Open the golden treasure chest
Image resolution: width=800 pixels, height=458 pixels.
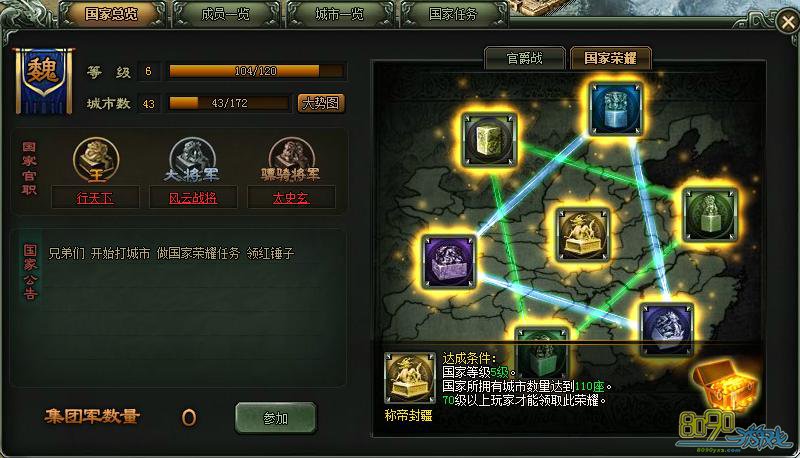(x=724, y=385)
